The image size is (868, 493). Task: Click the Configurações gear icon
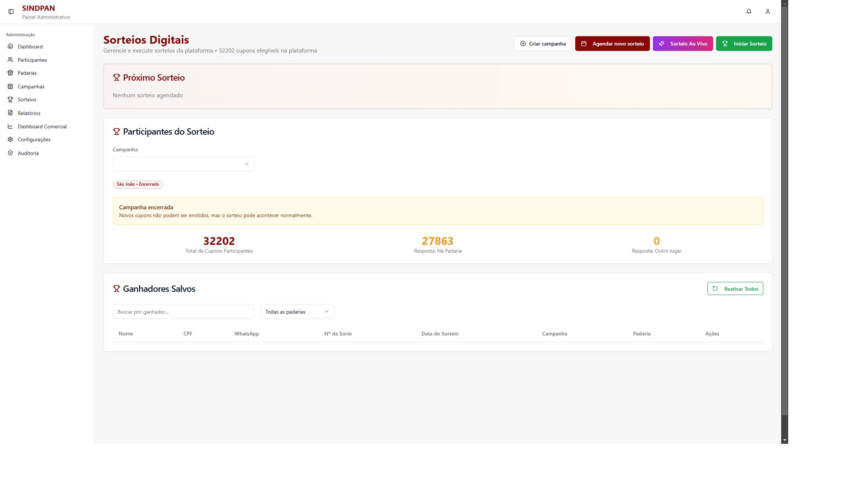point(10,139)
